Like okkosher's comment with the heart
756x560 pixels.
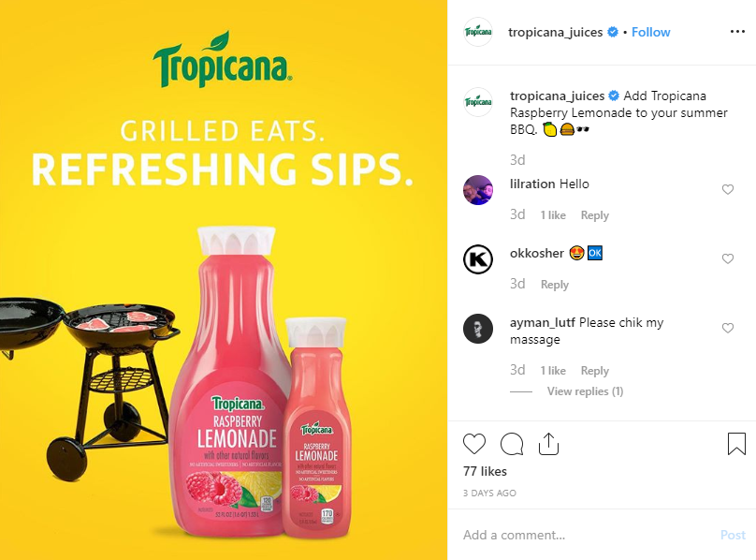point(728,258)
